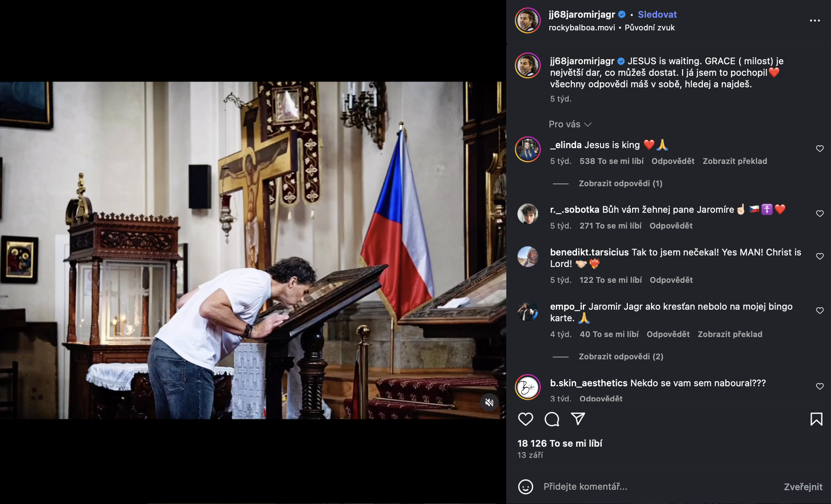Screen dimensions: 831x504
Task: Open the three-dot more options menu
Action: point(814,21)
